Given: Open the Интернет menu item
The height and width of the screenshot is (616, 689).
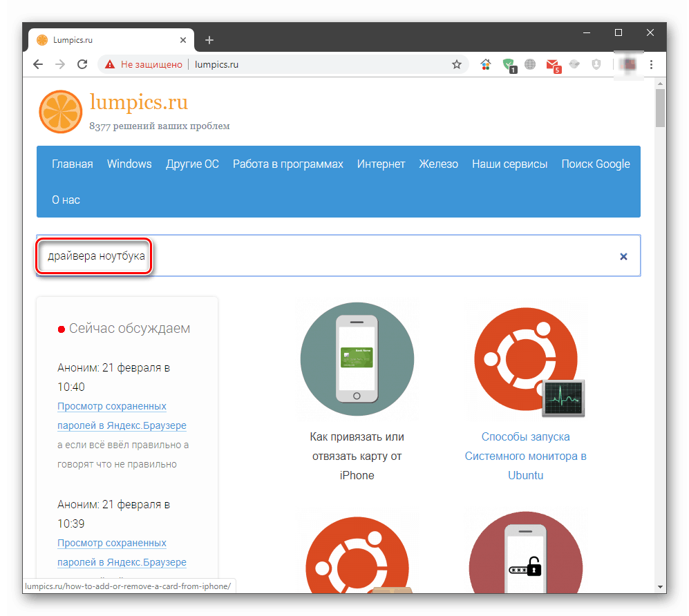Looking at the screenshot, I should click(381, 164).
